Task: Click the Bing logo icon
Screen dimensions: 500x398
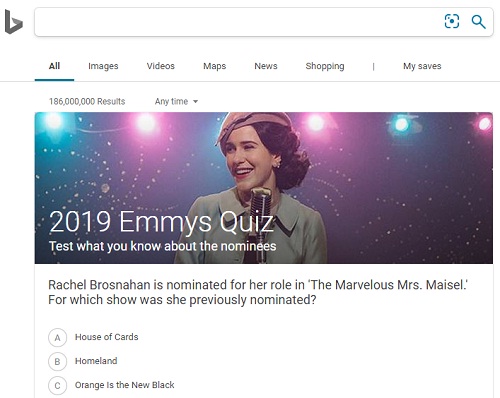Action: pyautogui.click(x=14, y=22)
